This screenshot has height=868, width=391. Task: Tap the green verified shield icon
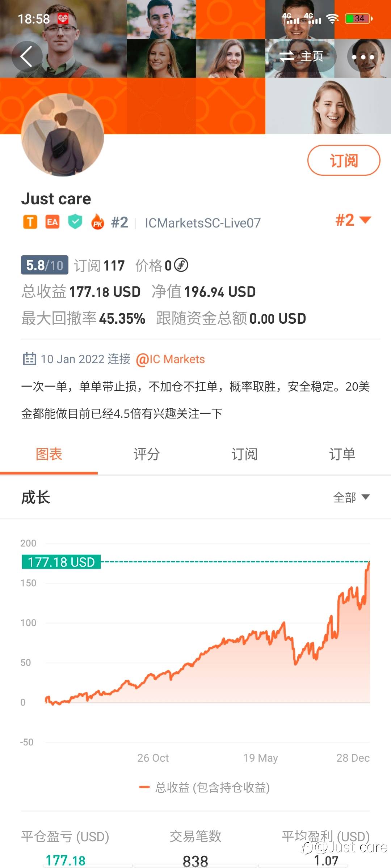pyautogui.click(x=75, y=222)
